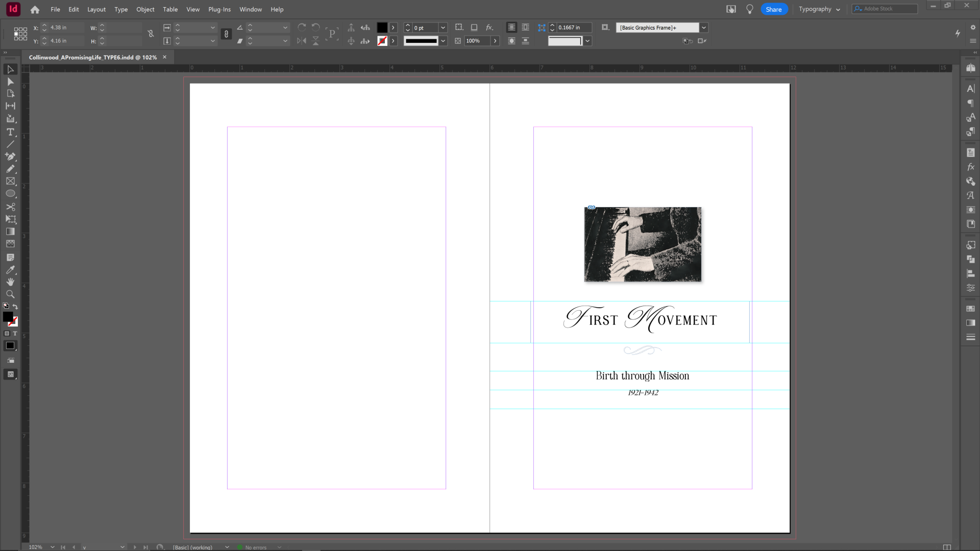Select the Gap tool
980x551 pixels.
(10, 106)
